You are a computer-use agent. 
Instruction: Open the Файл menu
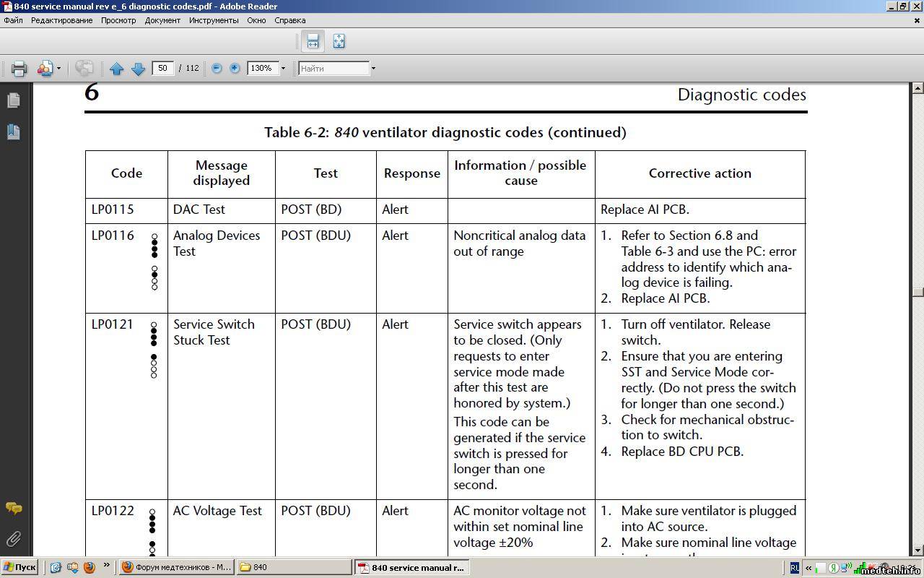pos(13,20)
